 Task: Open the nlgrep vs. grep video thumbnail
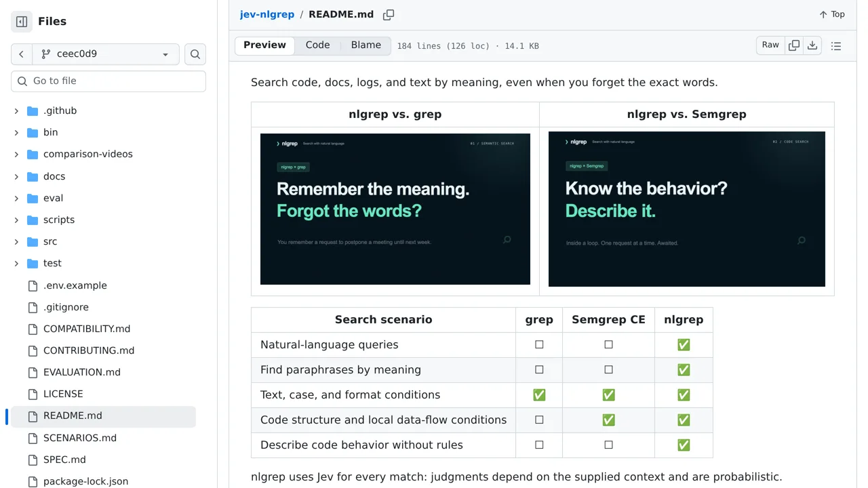395,209
